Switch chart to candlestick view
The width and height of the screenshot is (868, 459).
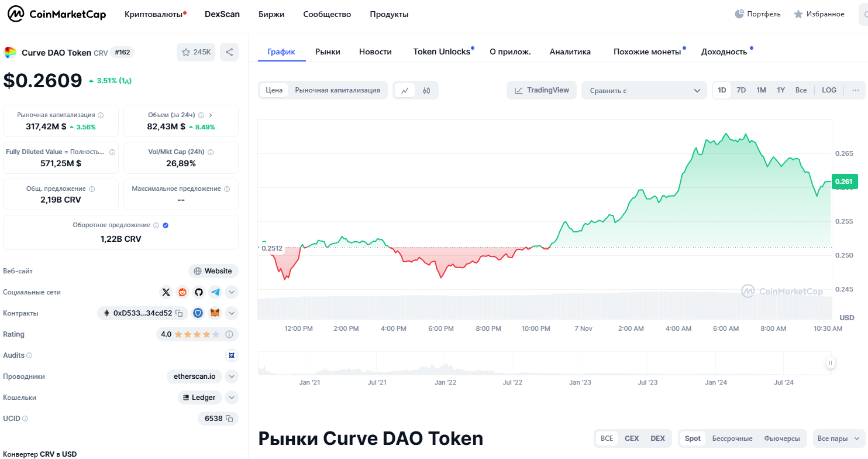coord(427,90)
